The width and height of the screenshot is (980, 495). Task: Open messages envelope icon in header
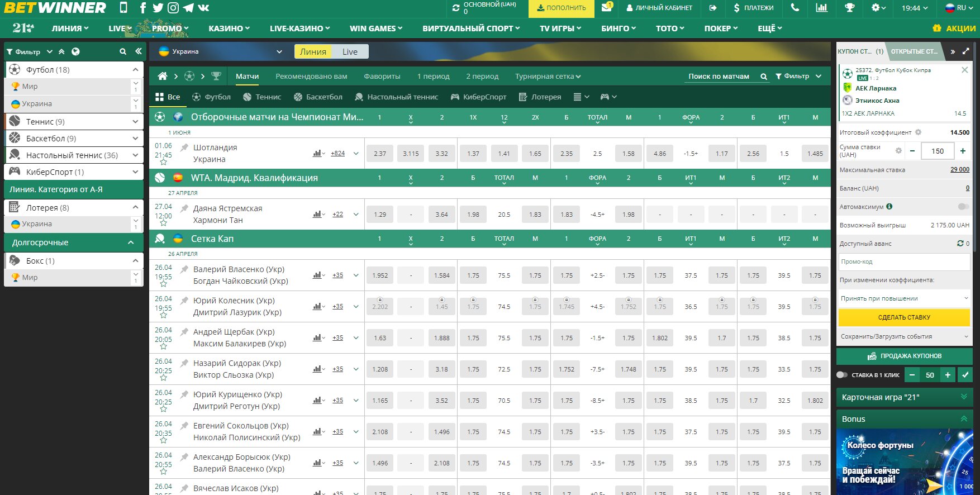tap(606, 8)
